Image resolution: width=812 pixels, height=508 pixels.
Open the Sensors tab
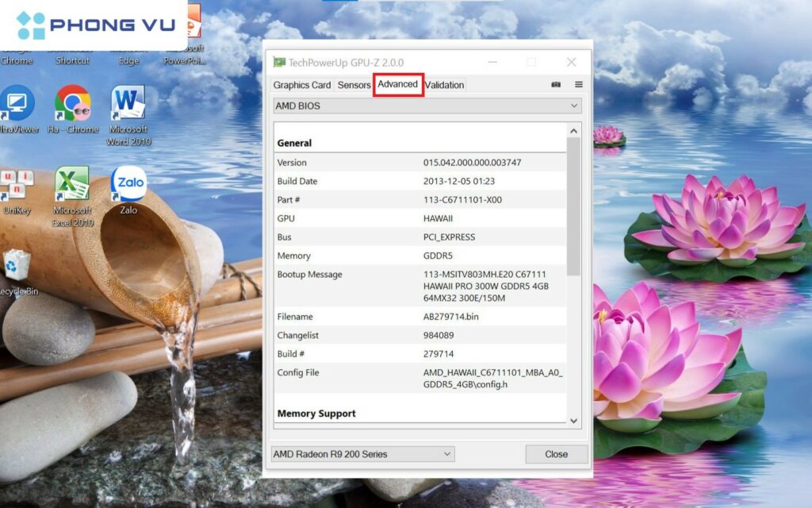pyautogui.click(x=354, y=85)
